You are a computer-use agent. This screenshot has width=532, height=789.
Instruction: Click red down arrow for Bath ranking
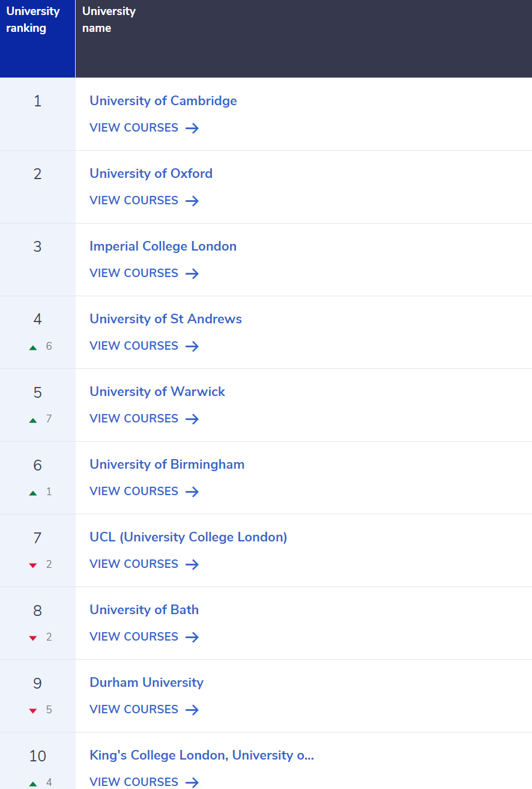point(33,638)
